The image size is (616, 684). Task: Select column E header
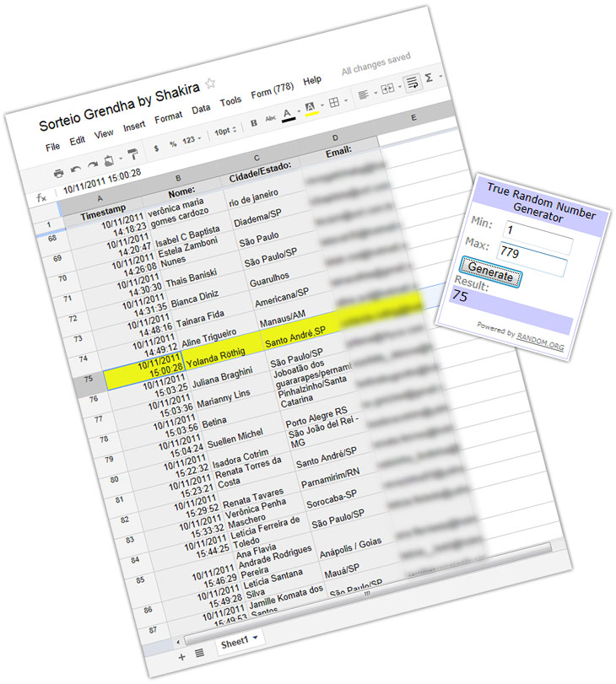[x=413, y=117]
